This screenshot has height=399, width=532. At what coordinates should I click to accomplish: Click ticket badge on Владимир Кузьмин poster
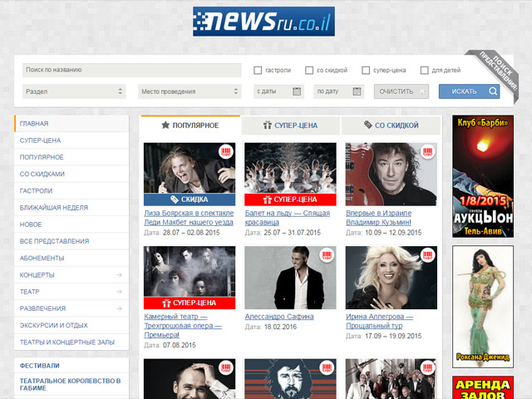[x=427, y=151]
